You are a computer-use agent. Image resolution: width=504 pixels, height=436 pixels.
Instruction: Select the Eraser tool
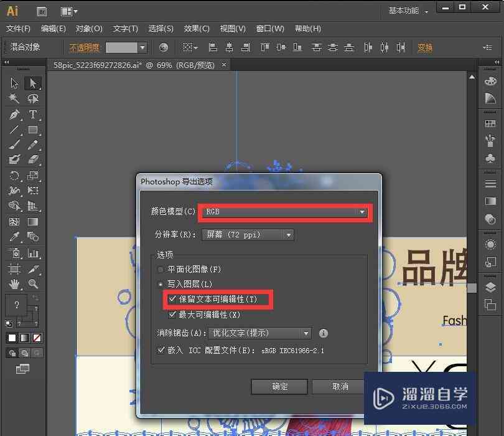point(33,159)
